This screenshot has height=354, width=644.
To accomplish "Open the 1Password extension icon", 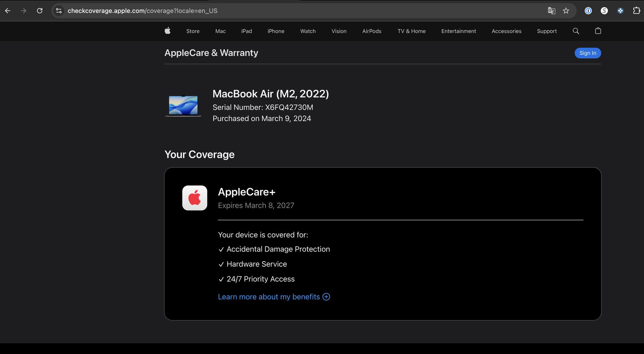I will [588, 11].
